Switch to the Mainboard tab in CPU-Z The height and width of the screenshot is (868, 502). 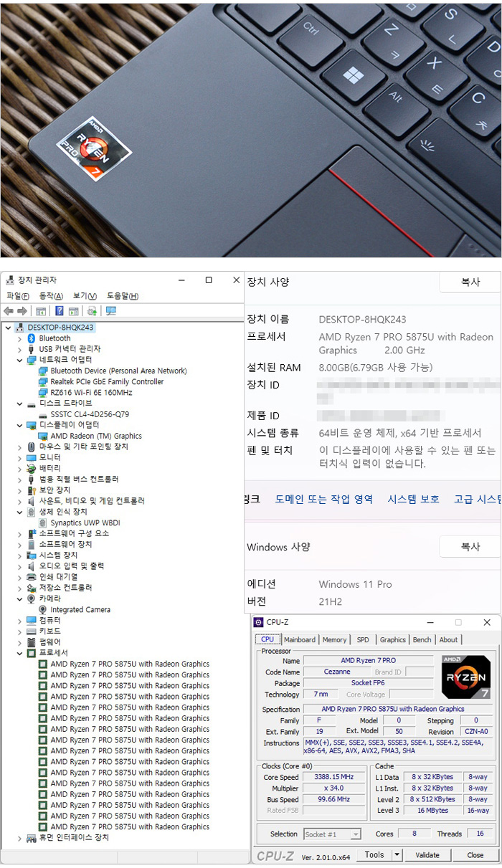(x=300, y=640)
